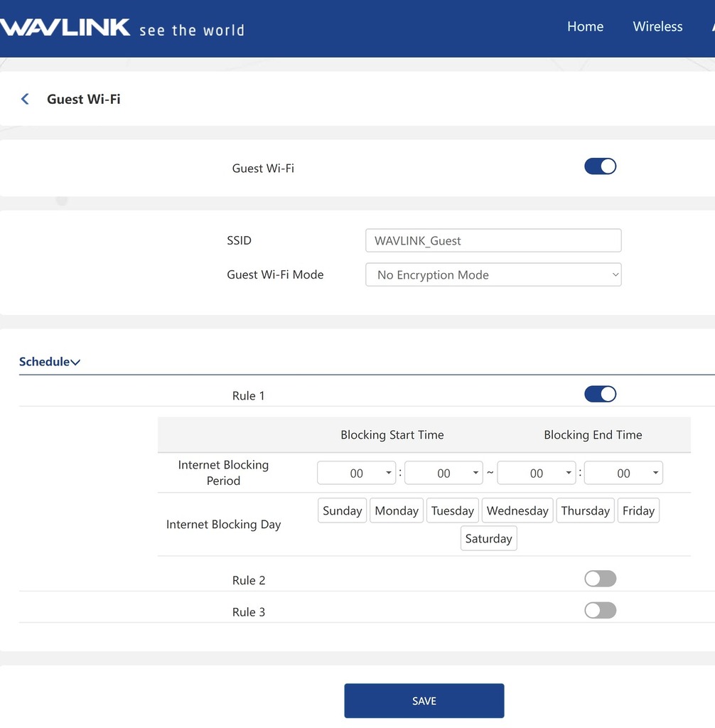Select Saturday as blocking day
715x728 pixels.
(488, 539)
